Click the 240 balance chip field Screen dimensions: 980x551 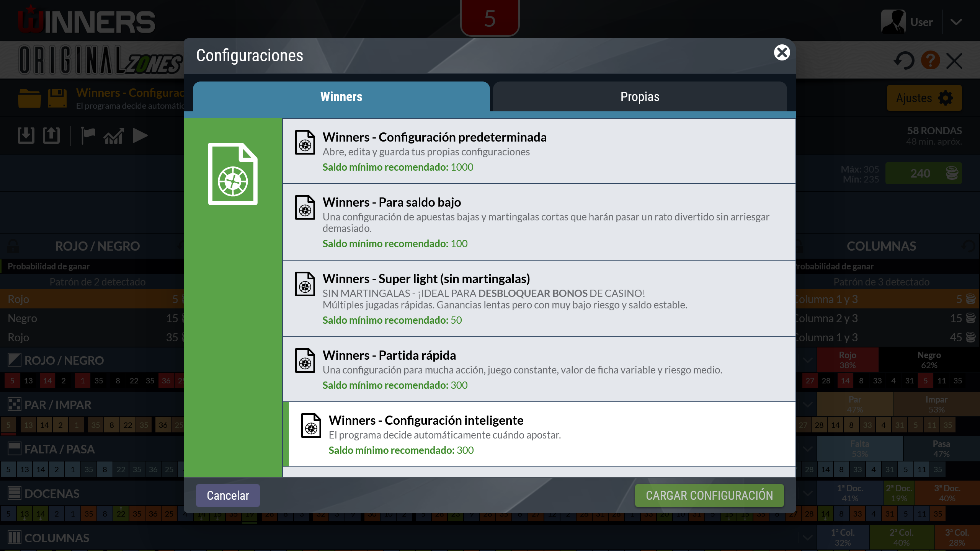923,173
